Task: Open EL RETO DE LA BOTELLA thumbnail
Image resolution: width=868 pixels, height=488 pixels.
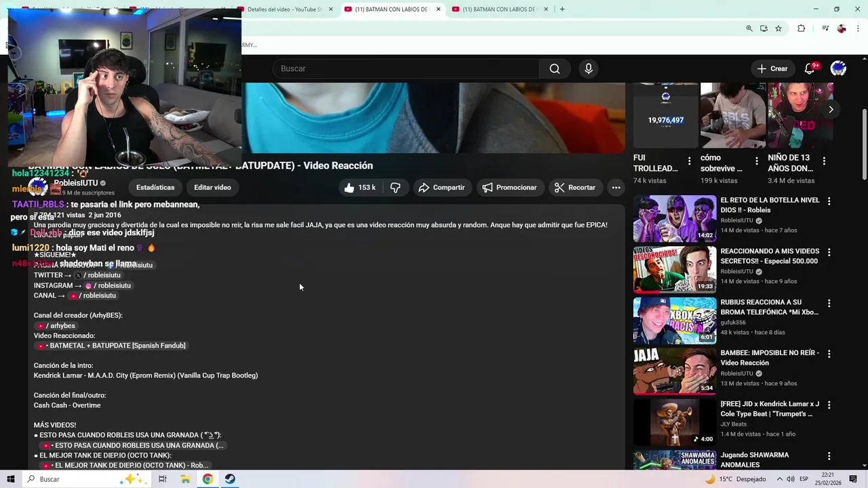Action: coord(675,219)
